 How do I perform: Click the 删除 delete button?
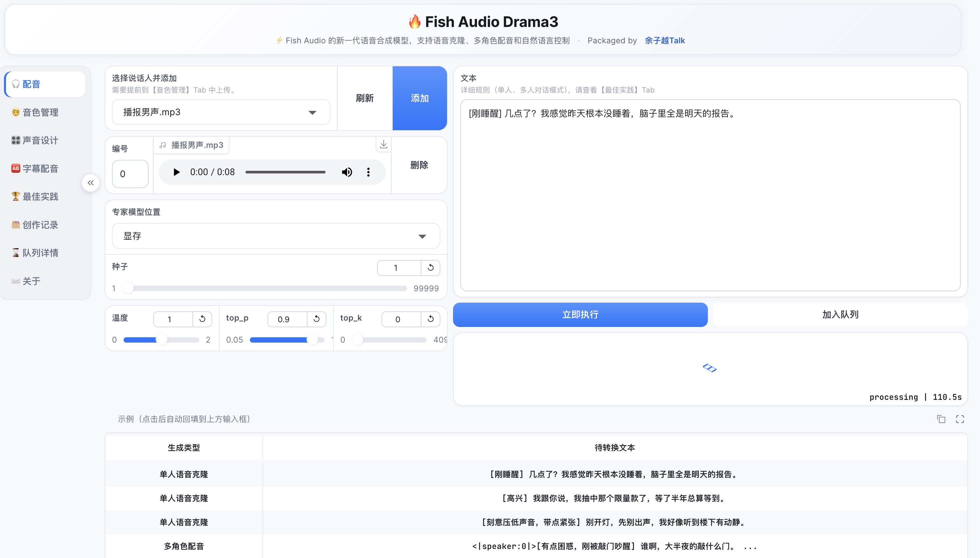click(x=419, y=165)
